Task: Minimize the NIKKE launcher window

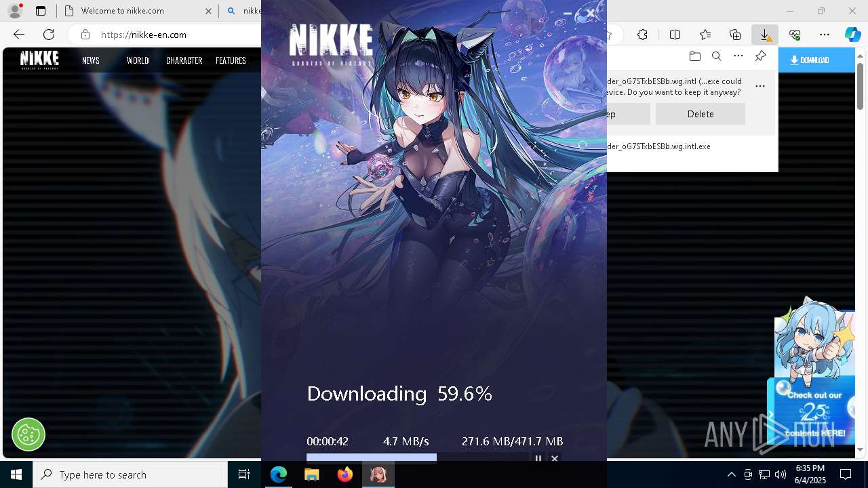Action: 568,13
